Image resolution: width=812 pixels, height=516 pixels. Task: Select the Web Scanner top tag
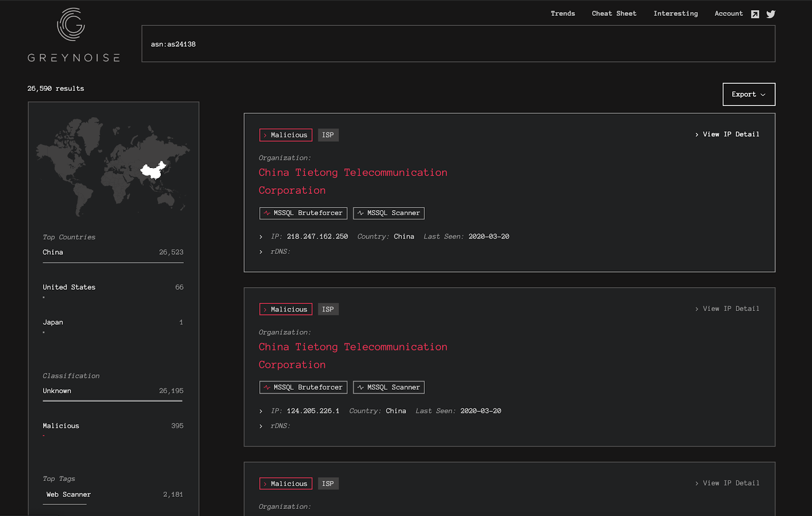click(69, 495)
